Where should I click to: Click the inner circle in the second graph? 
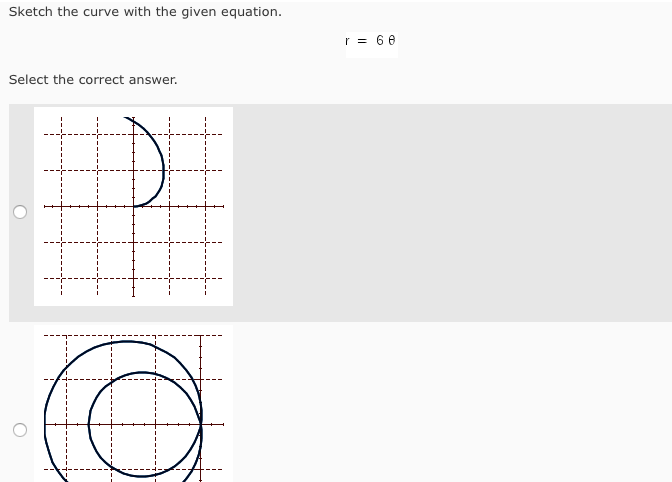click(x=89, y=424)
